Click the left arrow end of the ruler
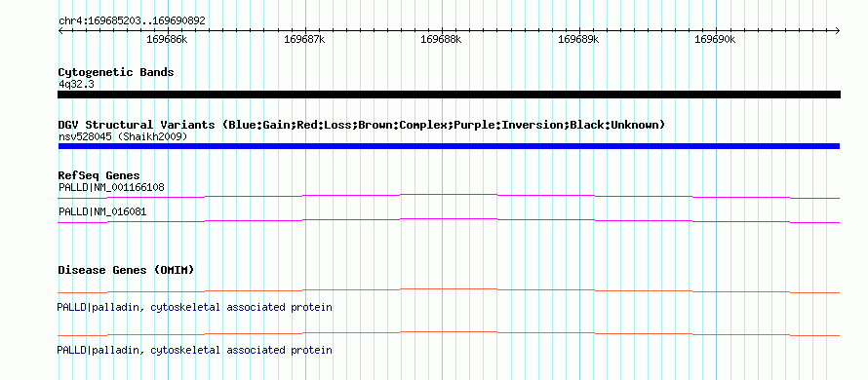 (x=60, y=30)
